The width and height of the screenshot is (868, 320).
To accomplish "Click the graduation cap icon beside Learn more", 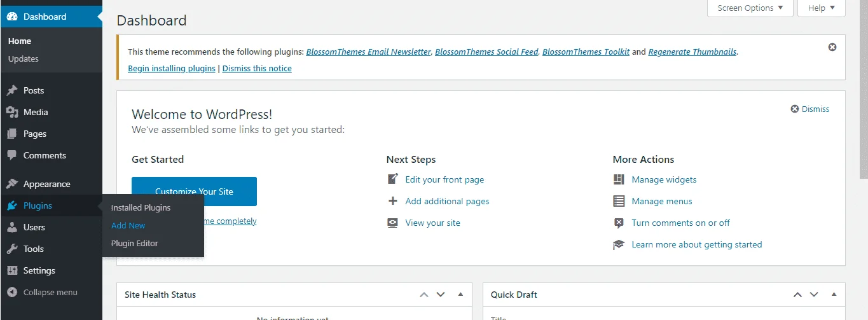I will (x=619, y=244).
